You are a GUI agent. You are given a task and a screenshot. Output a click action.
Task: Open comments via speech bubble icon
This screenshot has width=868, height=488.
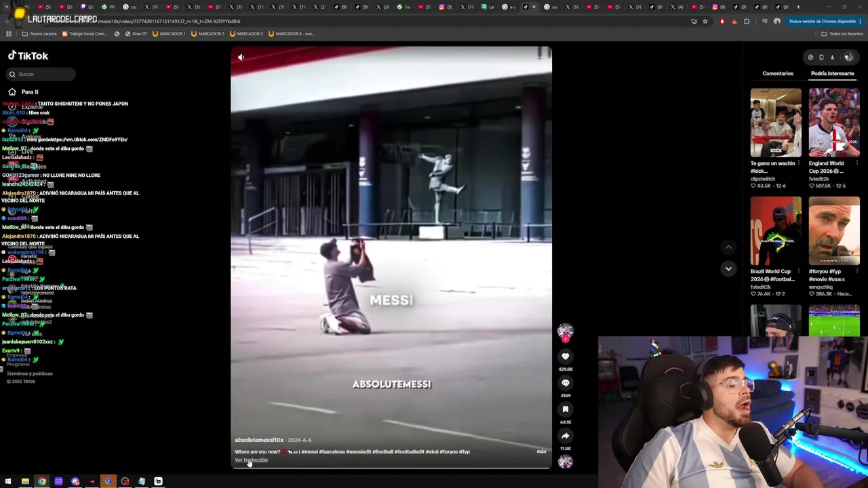click(x=566, y=383)
